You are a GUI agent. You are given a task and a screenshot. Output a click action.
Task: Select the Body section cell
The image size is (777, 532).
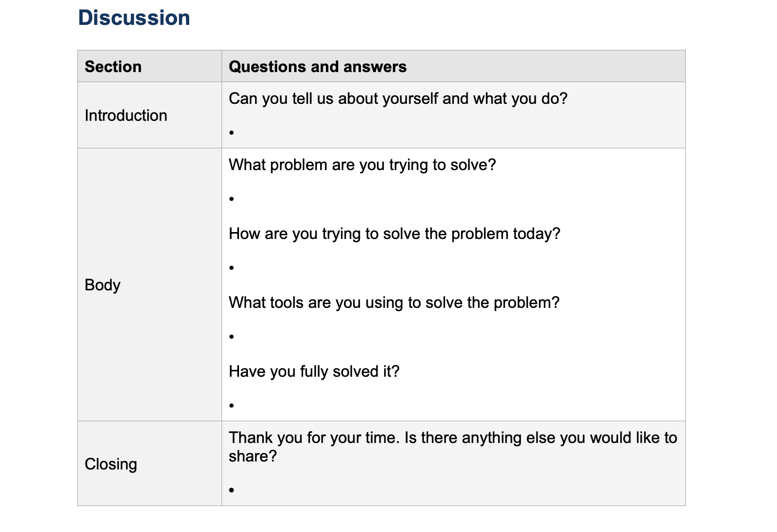point(102,285)
